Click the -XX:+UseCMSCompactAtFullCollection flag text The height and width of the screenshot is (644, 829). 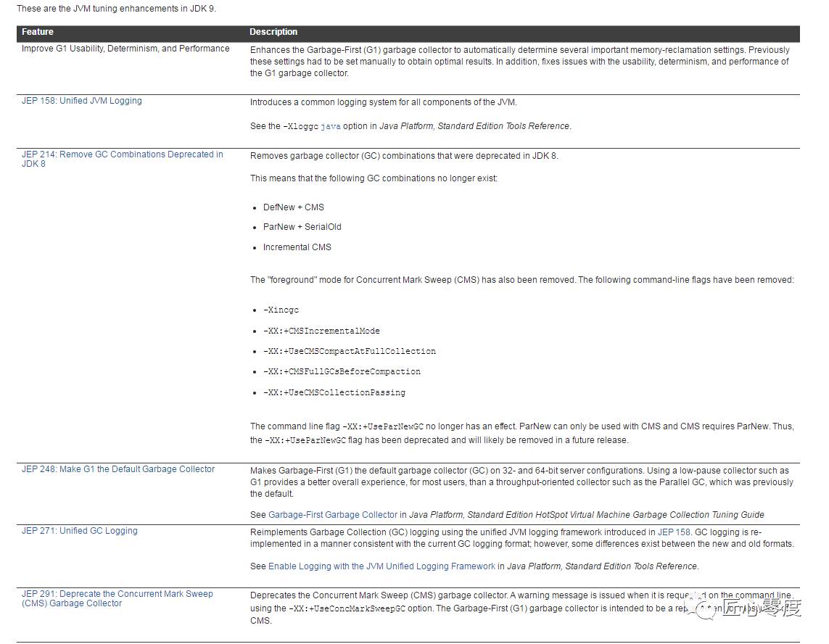click(x=350, y=351)
